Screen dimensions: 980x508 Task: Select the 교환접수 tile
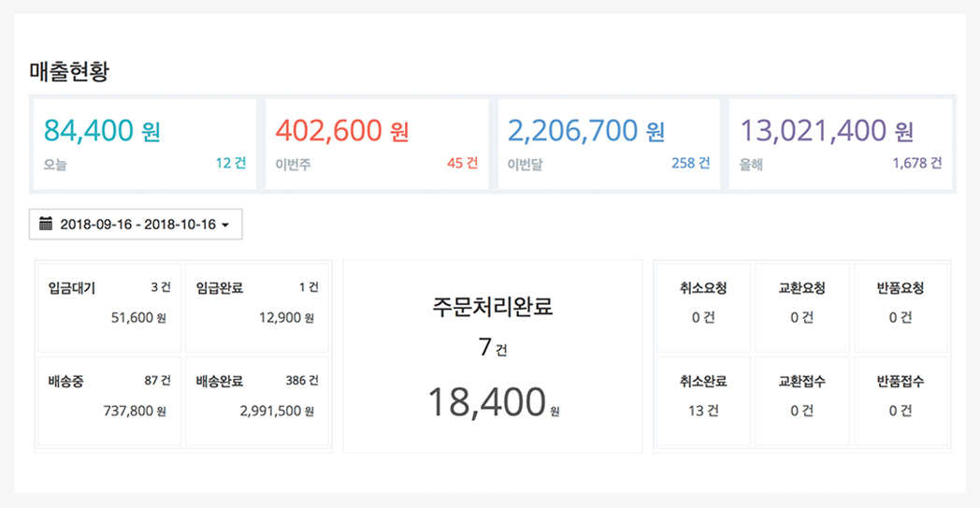pos(802,401)
